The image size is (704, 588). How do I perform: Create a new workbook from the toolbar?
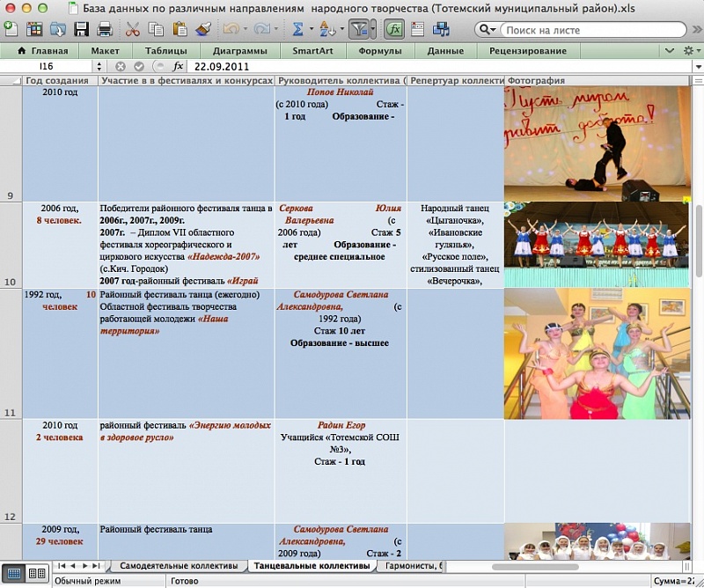(11, 29)
